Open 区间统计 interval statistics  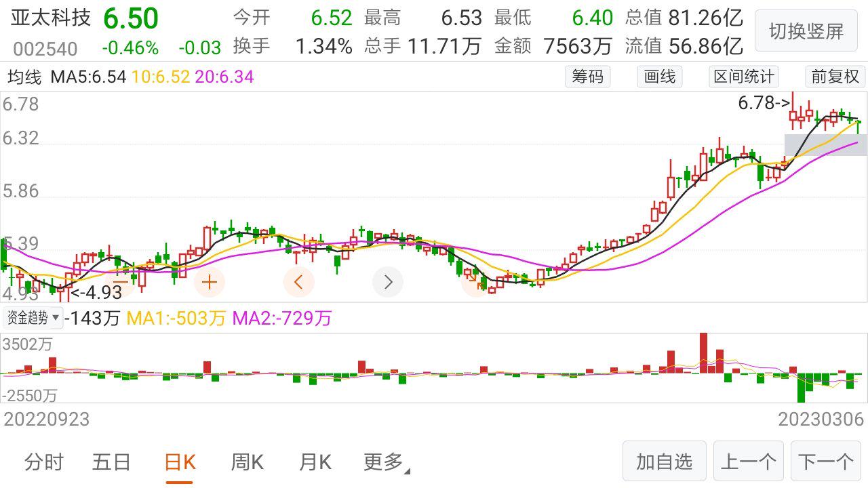point(743,77)
